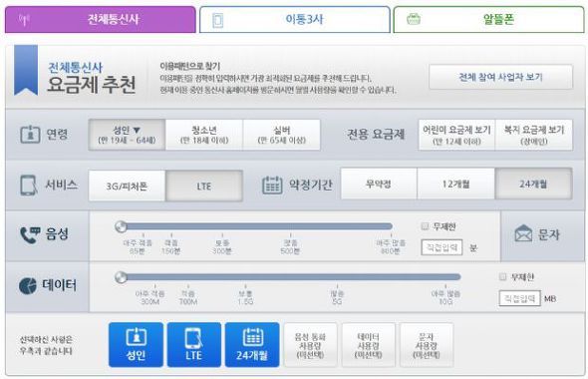This screenshot has height=379, width=588.
Task: Check 무제한 for voice usage
Action: tap(425, 225)
